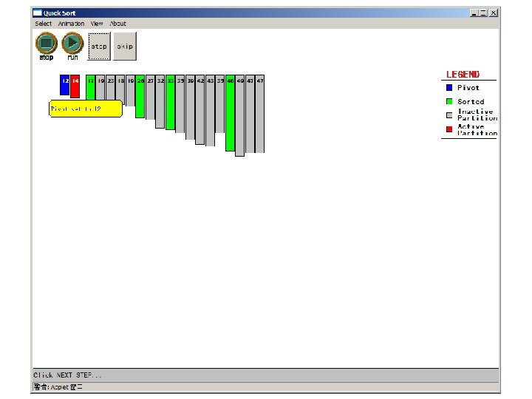The image size is (532, 399).
Task: Open the View menu
Action: tap(97, 24)
